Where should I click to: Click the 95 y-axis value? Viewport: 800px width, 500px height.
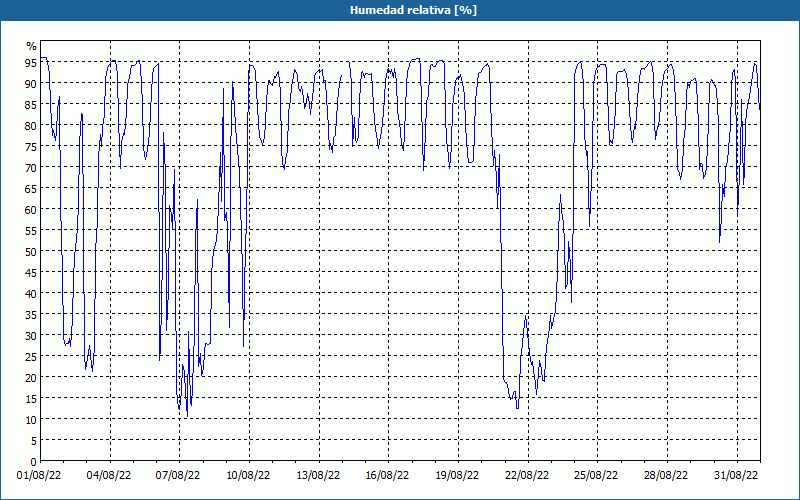tap(31, 62)
